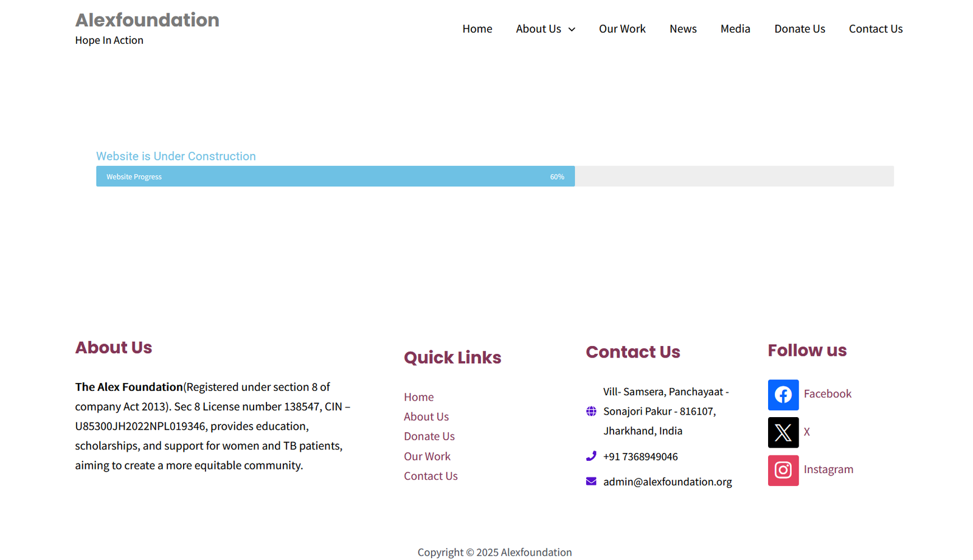Open Contact Us from Quick Links
973x560 pixels.
[x=431, y=476]
